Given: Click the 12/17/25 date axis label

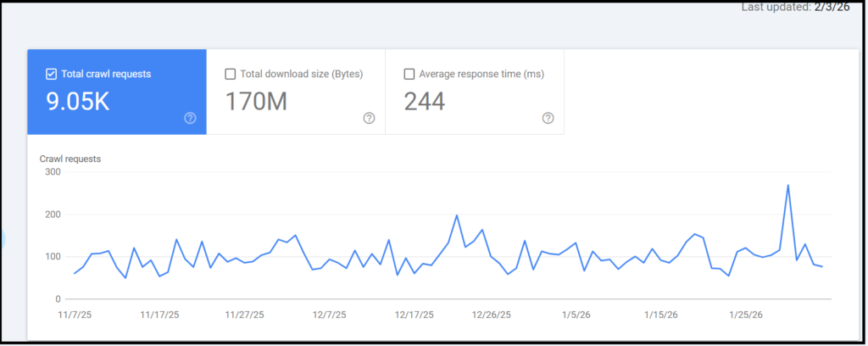Looking at the screenshot, I should [x=414, y=315].
